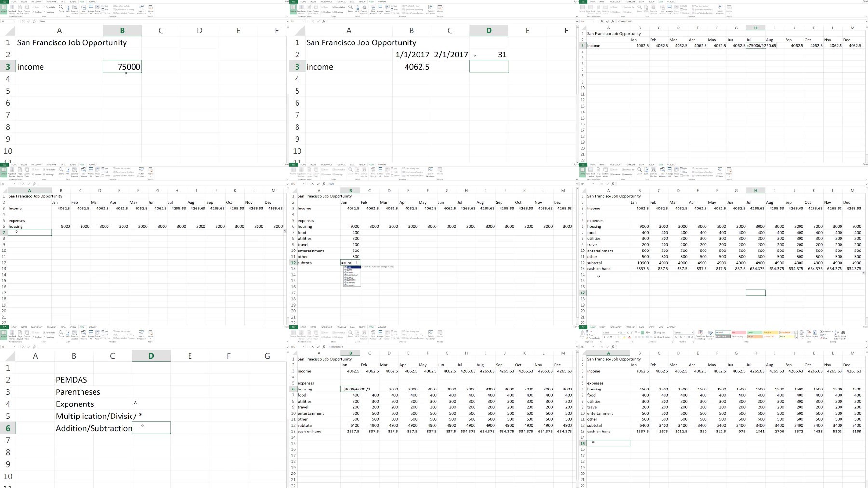Toggle Italic in the HOME-tab window ribbon
The height and width of the screenshot is (488, 868).
click(x=608, y=337)
